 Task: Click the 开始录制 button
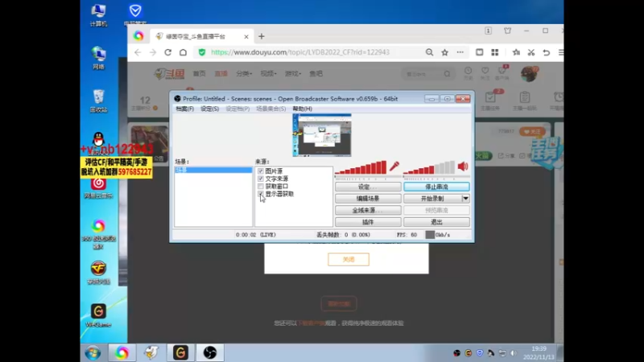tap(432, 199)
